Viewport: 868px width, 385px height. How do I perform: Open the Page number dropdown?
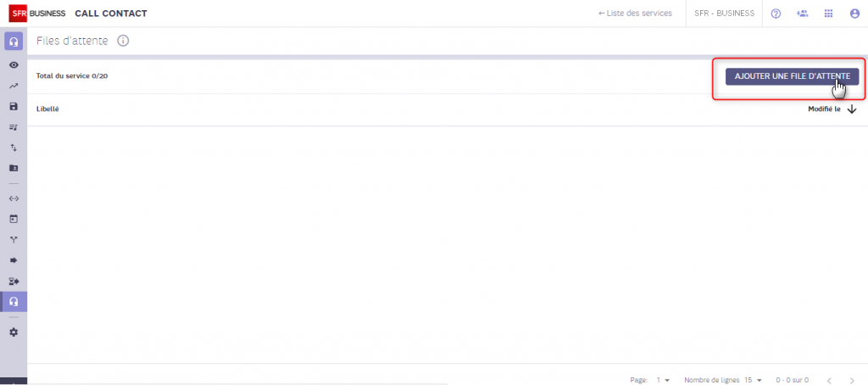(663, 380)
